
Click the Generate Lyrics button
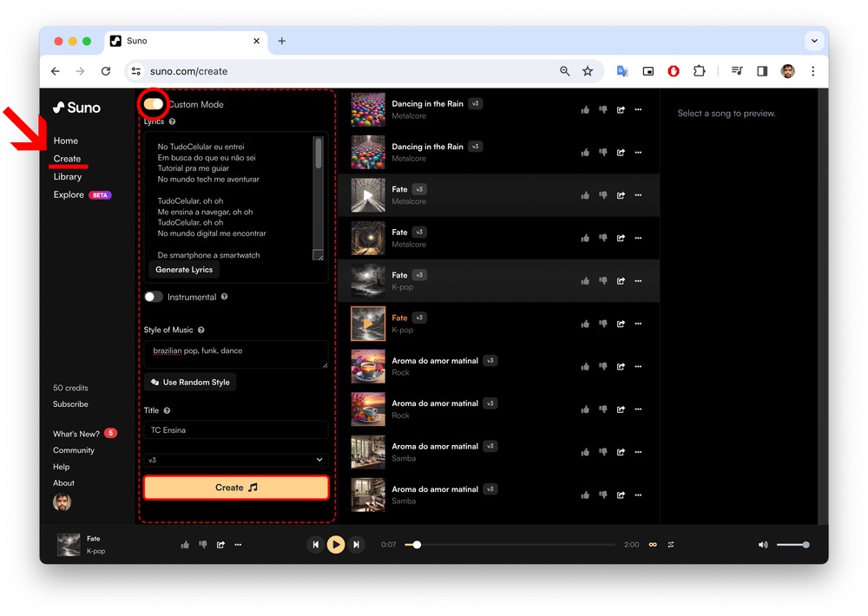point(184,270)
